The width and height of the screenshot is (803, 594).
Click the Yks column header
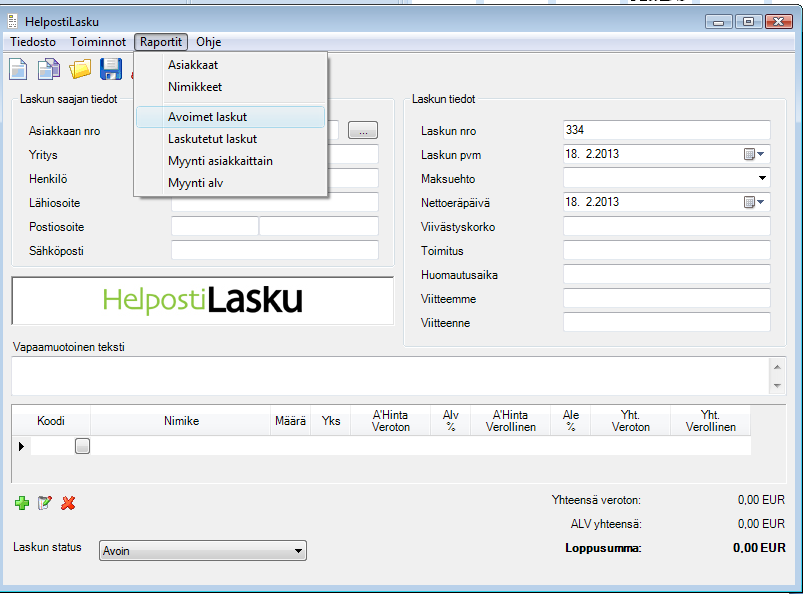(331, 421)
